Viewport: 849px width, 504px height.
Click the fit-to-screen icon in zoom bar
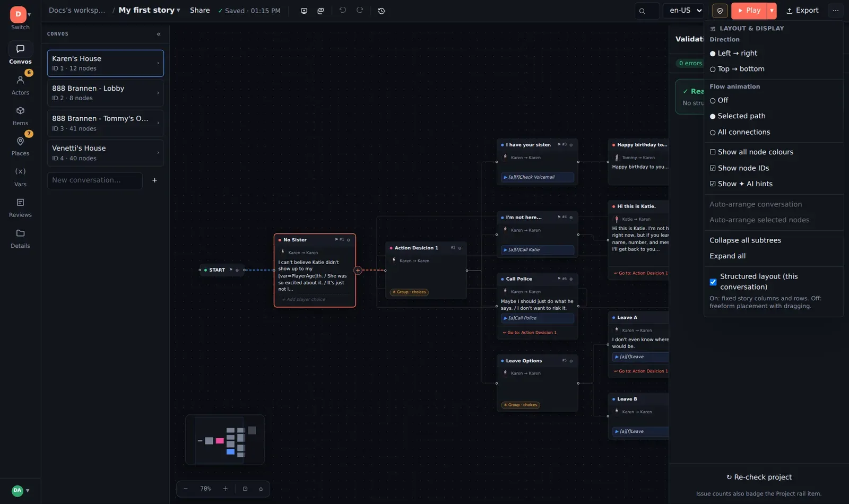[245, 489]
